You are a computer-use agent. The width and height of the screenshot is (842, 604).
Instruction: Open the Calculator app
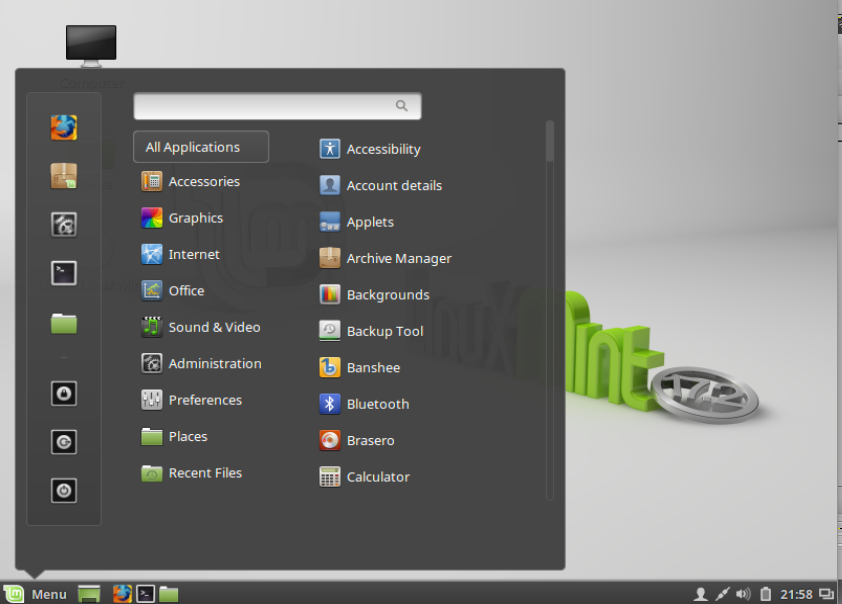point(365,477)
